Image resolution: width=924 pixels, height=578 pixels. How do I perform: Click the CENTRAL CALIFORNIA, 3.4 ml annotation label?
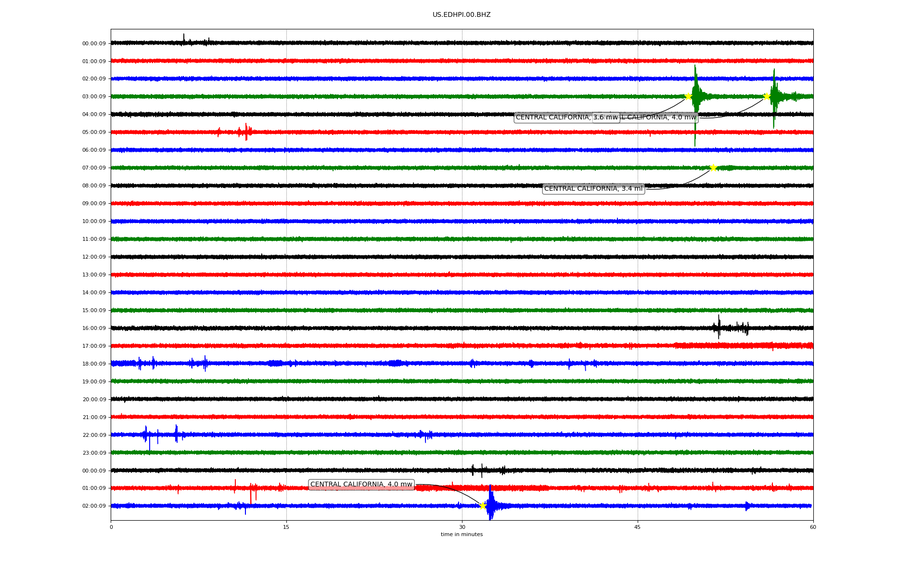coord(593,189)
